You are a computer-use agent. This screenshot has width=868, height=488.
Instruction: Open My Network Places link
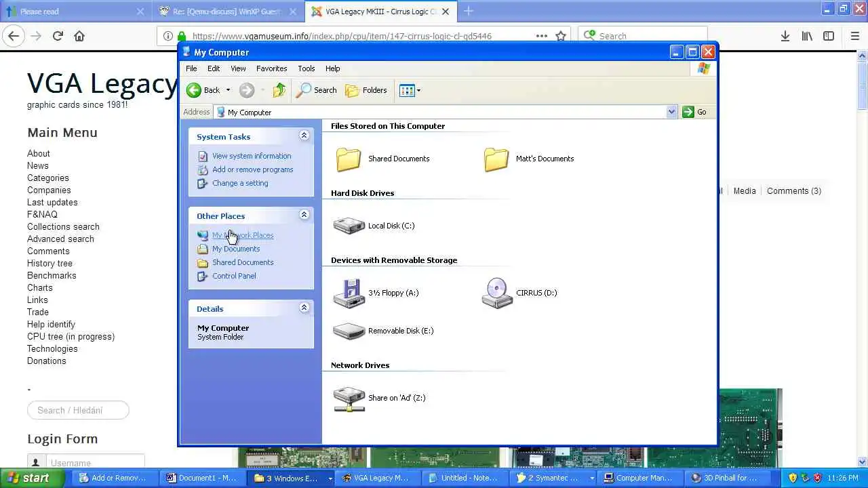click(243, 235)
